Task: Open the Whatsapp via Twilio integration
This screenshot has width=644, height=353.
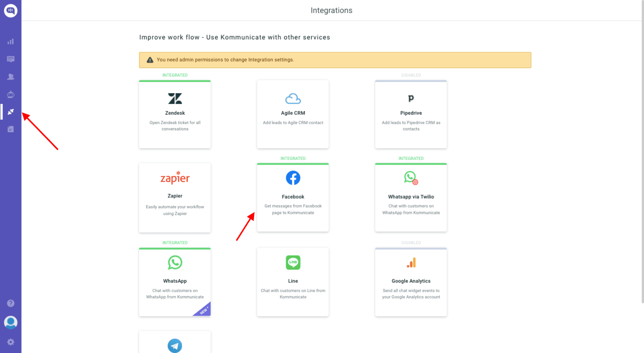Action: click(x=411, y=198)
